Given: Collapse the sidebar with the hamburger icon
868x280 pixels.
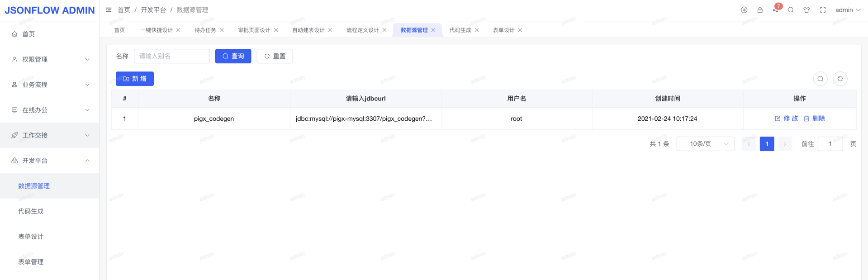Looking at the screenshot, I should [x=109, y=10].
